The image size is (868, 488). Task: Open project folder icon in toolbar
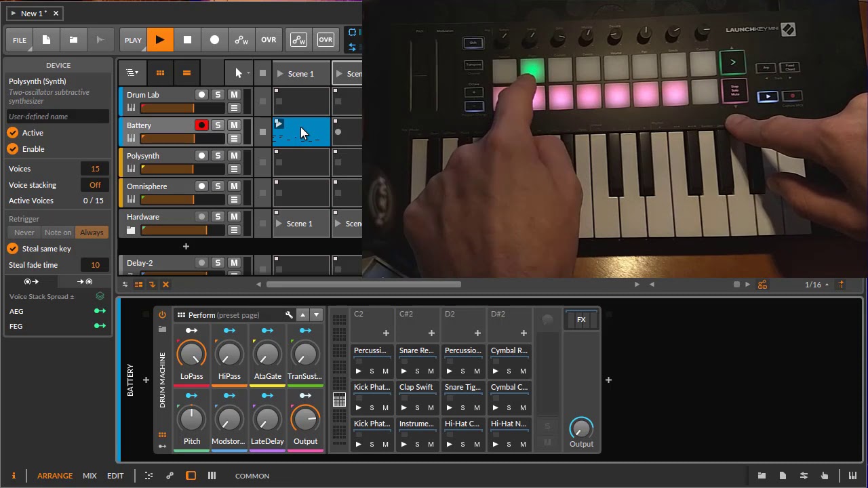click(x=73, y=40)
